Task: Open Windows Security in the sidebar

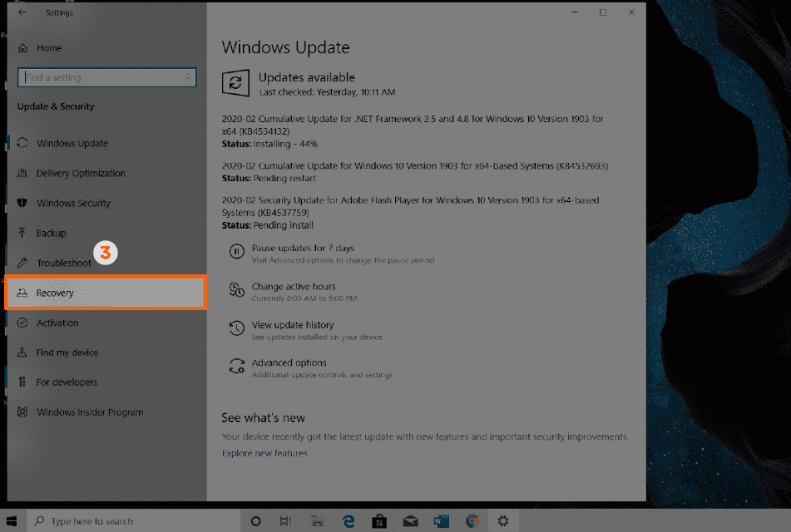Action: pos(107,203)
